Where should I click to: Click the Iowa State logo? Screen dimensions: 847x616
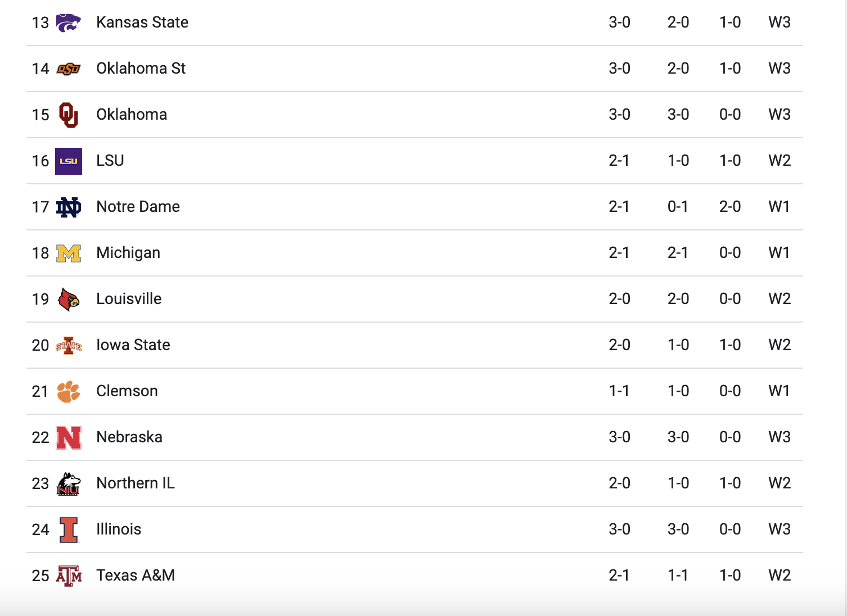click(69, 346)
